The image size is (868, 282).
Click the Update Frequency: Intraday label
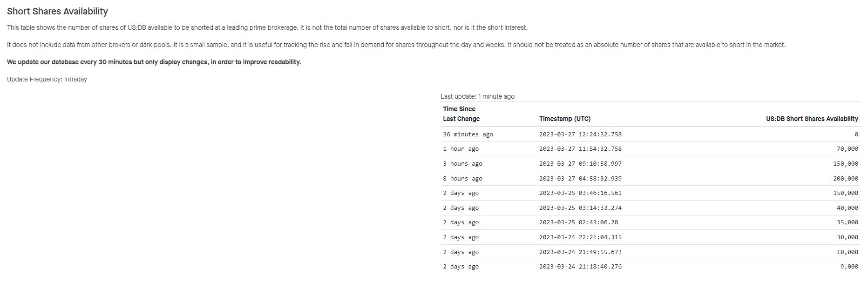pyautogui.click(x=47, y=79)
